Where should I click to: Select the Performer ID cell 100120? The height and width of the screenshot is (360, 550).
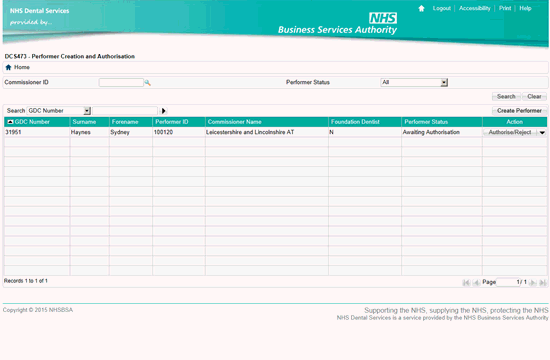pos(179,132)
